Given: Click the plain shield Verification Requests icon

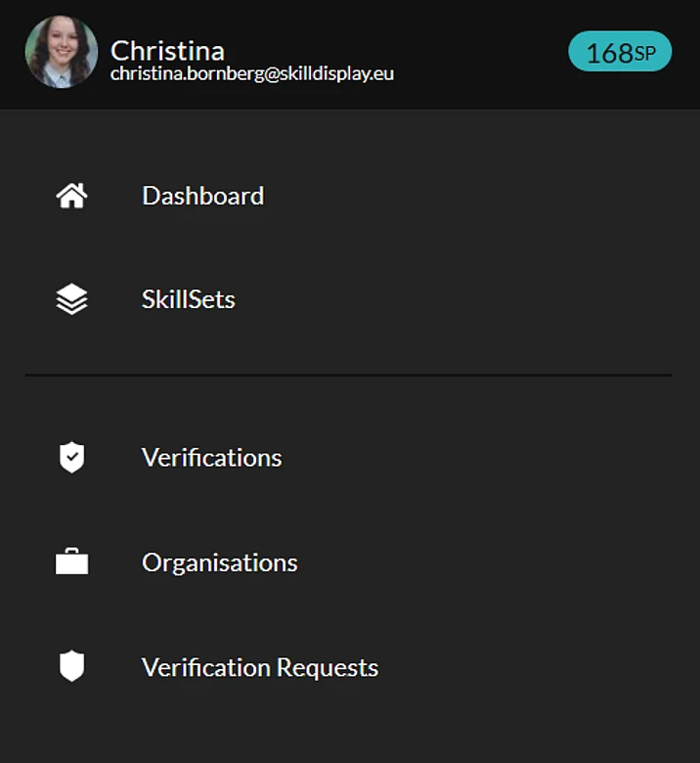Looking at the screenshot, I should (71, 667).
